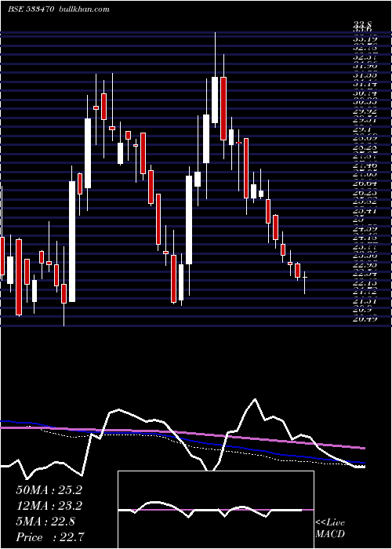This screenshot has height=549, width=392.
Task: Click the 20.9 price axis label
Action: (x=362, y=310)
